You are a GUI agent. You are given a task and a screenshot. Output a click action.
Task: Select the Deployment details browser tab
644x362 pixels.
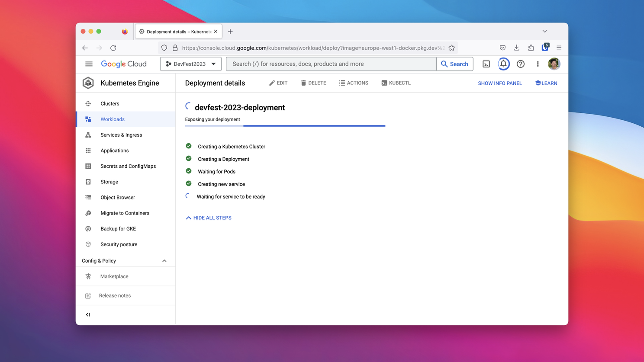pyautogui.click(x=179, y=32)
